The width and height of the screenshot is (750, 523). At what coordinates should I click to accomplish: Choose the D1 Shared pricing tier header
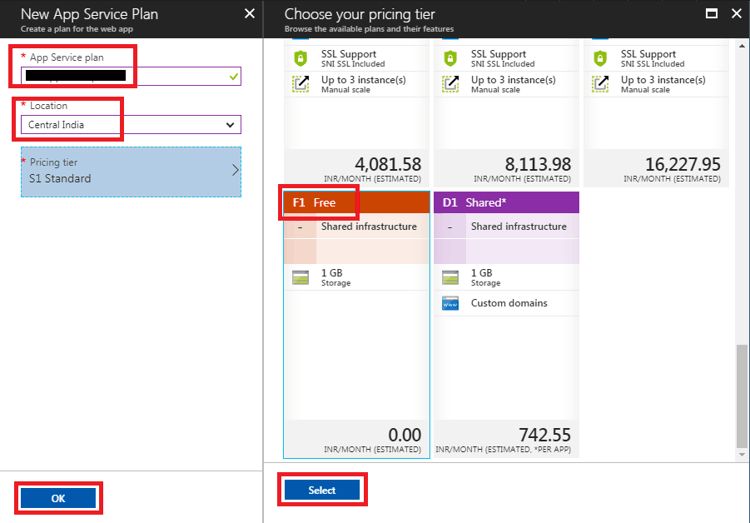(507, 202)
